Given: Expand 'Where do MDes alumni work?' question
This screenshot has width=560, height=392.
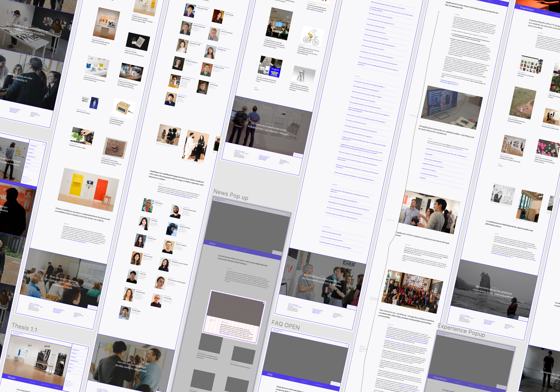Looking at the screenshot, I should coord(331,233).
